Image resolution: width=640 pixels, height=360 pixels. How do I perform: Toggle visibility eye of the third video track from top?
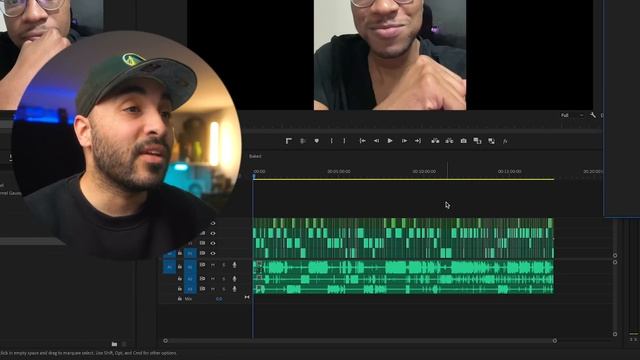(213, 243)
